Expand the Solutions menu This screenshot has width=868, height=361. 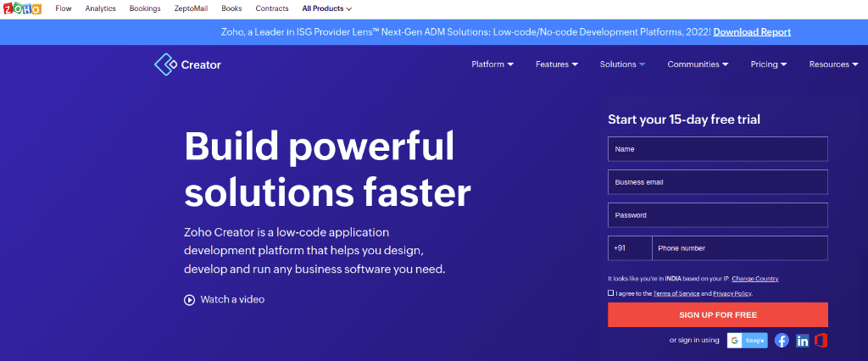(x=622, y=64)
